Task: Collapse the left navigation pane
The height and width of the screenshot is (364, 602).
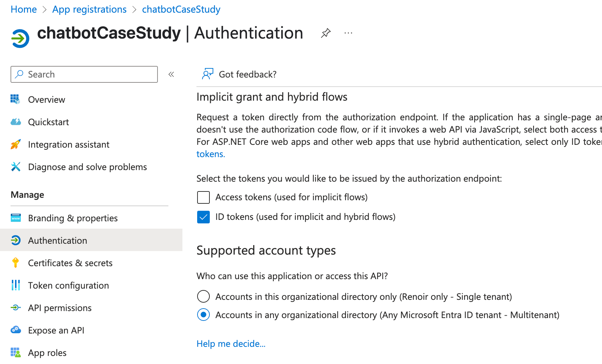Action: [x=171, y=74]
